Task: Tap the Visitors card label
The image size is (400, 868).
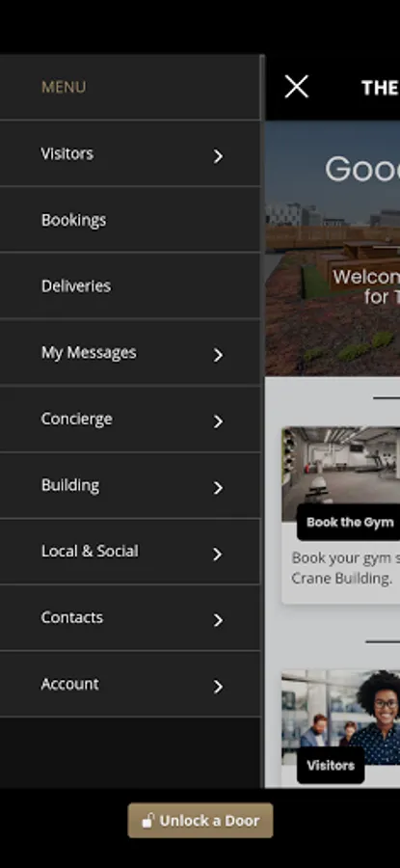Action: (331, 765)
